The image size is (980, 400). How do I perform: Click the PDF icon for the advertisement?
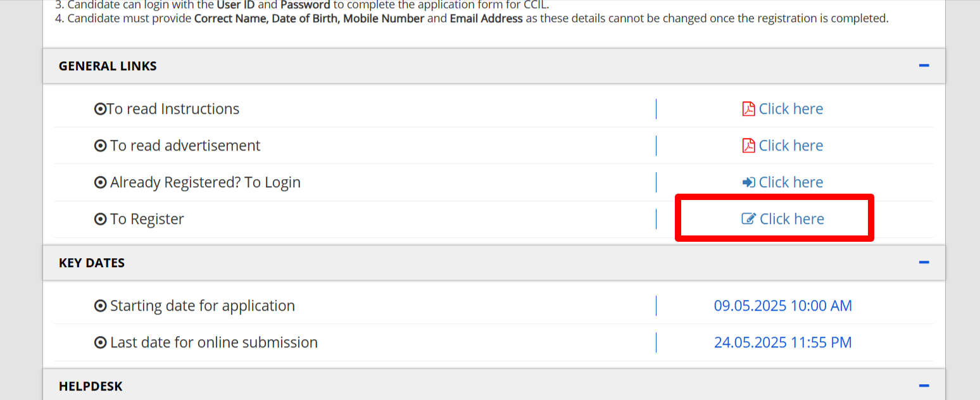click(x=748, y=146)
